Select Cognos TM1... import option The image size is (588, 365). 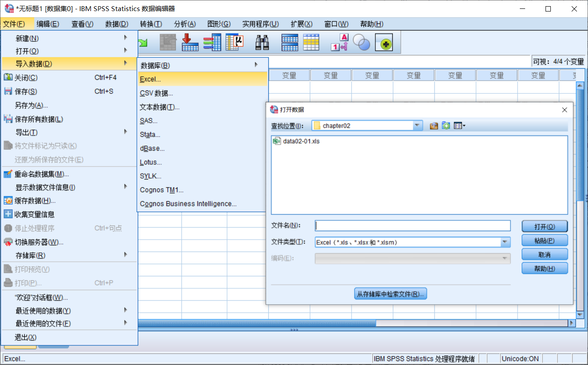tap(203, 190)
